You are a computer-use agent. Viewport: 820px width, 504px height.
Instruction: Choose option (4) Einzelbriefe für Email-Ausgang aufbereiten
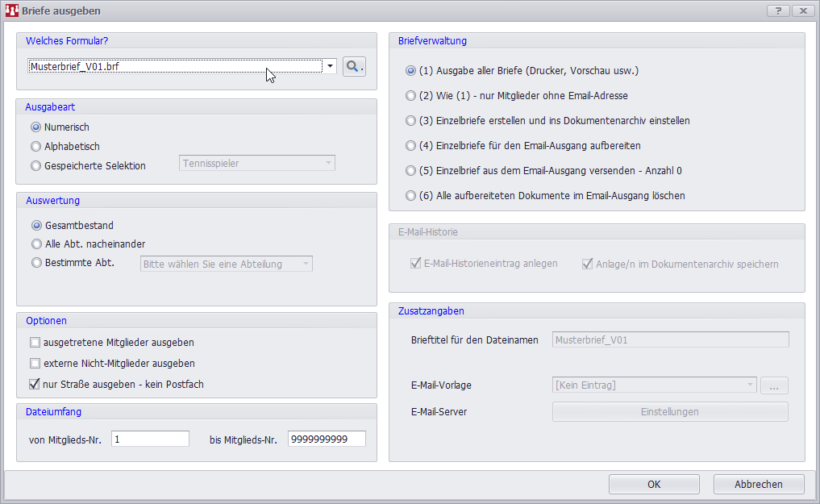(x=411, y=146)
